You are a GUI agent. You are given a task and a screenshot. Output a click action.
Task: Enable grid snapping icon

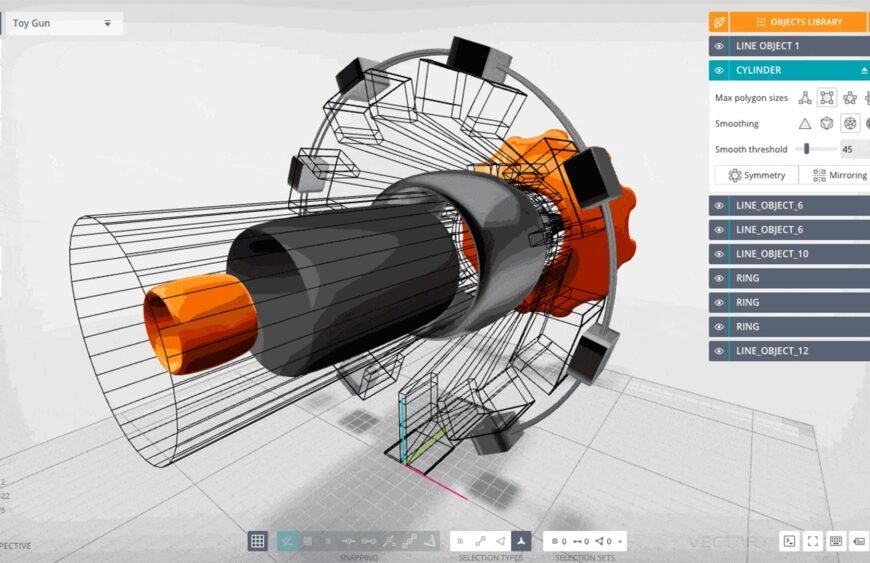pos(308,541)
